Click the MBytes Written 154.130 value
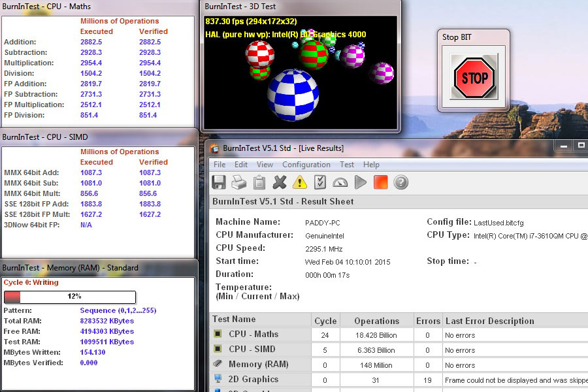This screenshot has height=392, width=588. [93, 353]
